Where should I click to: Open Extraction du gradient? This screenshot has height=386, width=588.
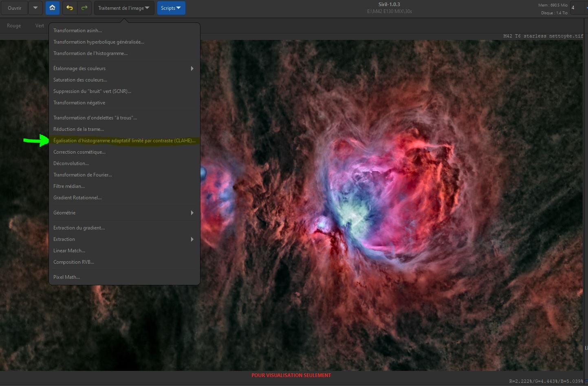click(x=124, y=228)
